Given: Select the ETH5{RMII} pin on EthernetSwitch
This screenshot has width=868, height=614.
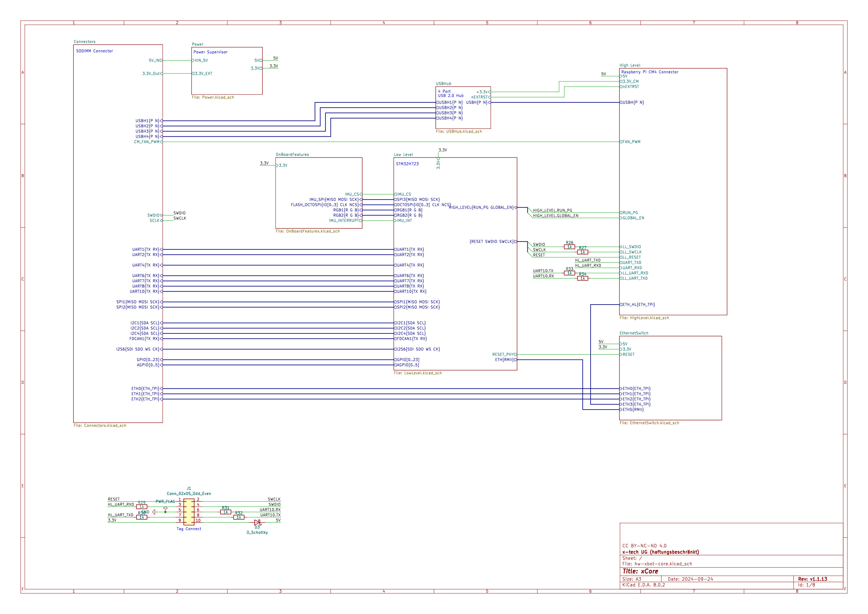Looking at the screenshot, I should (x=632, y=410).
